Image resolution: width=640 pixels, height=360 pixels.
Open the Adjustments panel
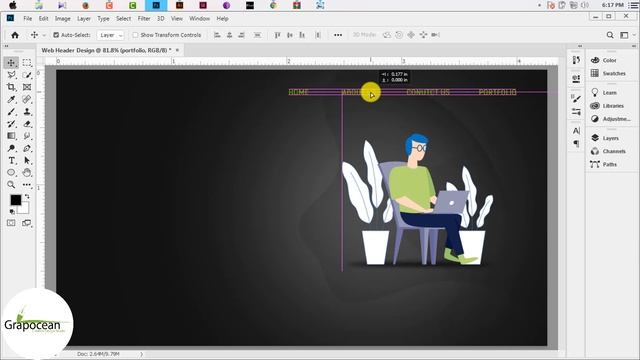tap(610, 119)
